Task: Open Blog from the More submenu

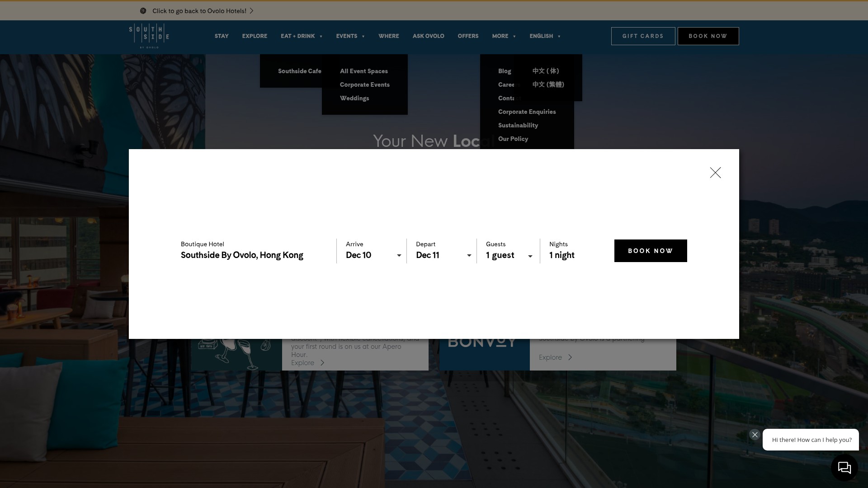Action: 505,71
